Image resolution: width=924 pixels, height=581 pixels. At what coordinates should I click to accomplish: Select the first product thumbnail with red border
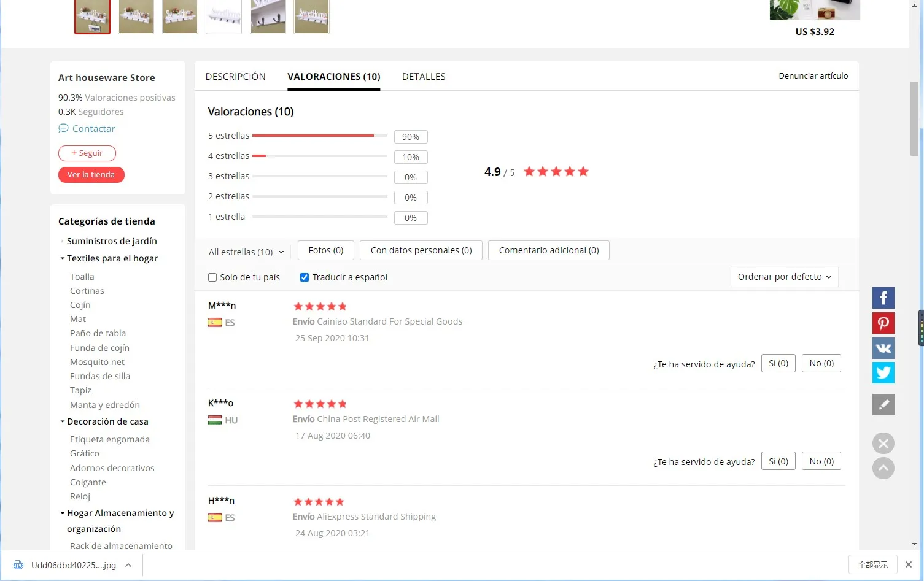pos(92,17)
